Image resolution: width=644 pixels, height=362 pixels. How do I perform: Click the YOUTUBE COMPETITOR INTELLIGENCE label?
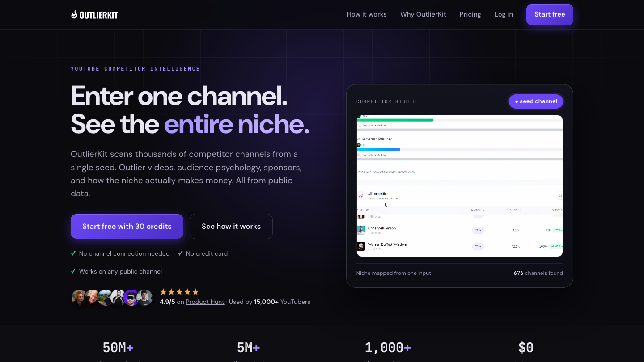136,69
